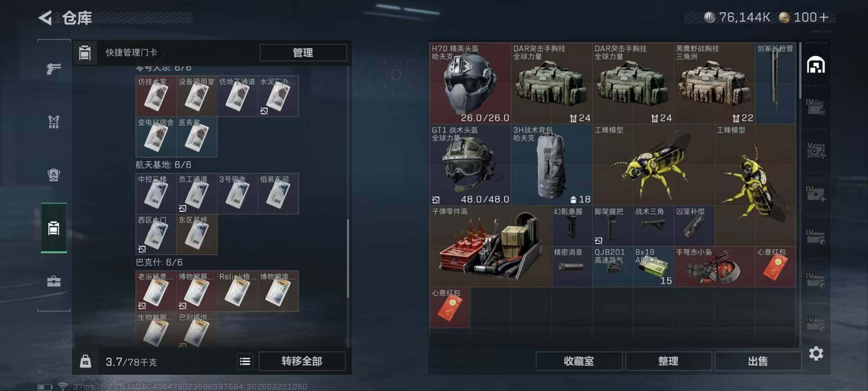
Task: Click the 出售 sell button
Action: pos(758,361)
